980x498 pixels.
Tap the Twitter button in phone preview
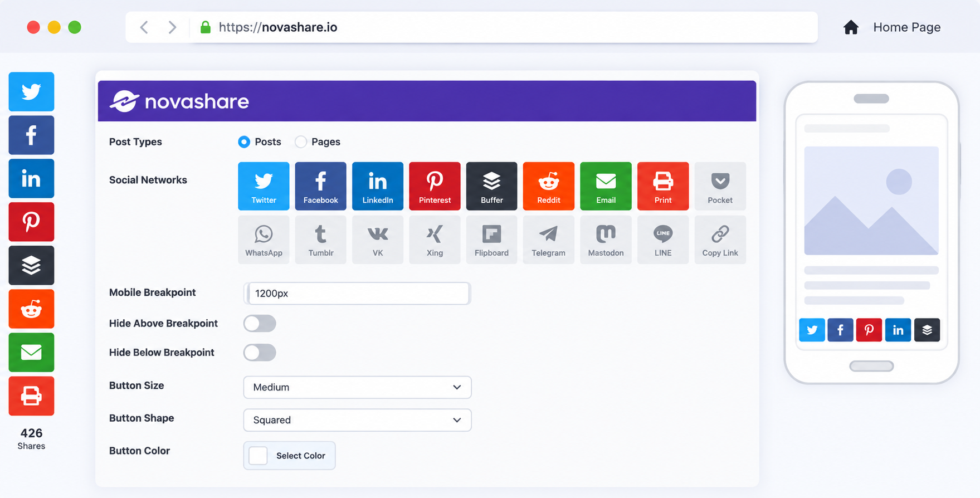[x=812, y=330]
